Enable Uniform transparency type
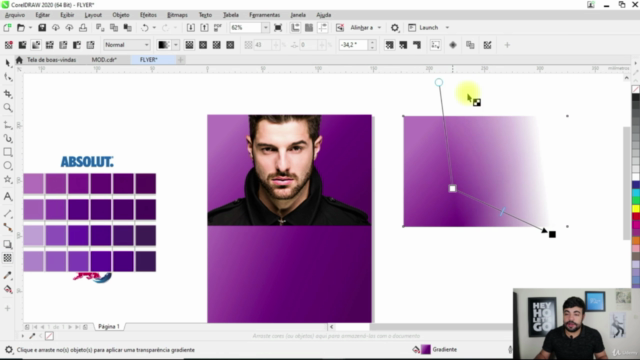Viewport: 640px width, 360px height. pyautogui.click(x=22, y=45)
